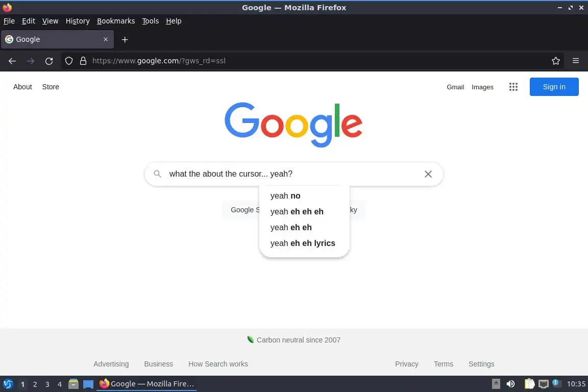Open the Tools menu
This screenshot has width=588, height=392.
151,21
